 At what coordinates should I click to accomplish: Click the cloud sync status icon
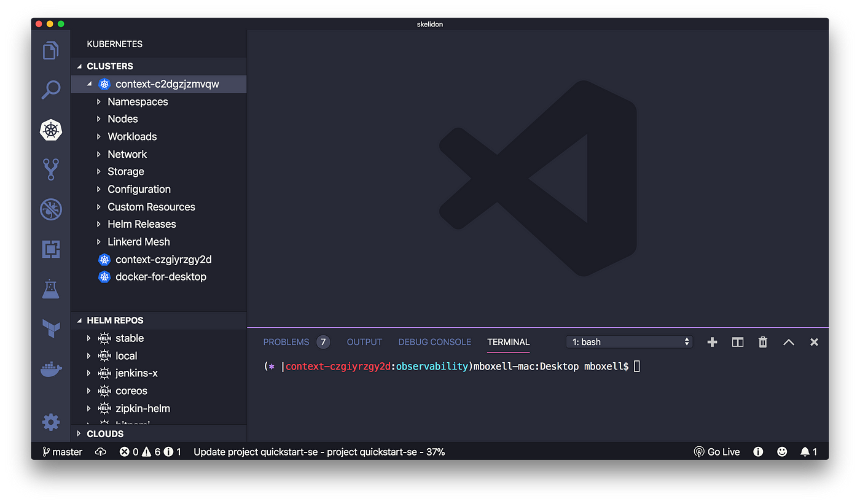coord(101,452)
